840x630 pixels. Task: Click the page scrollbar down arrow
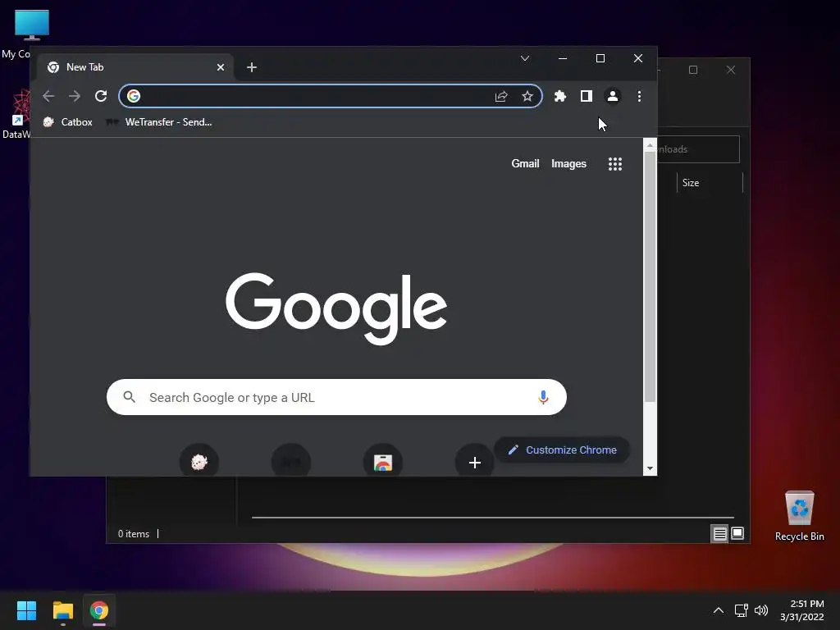pos(650,468)
